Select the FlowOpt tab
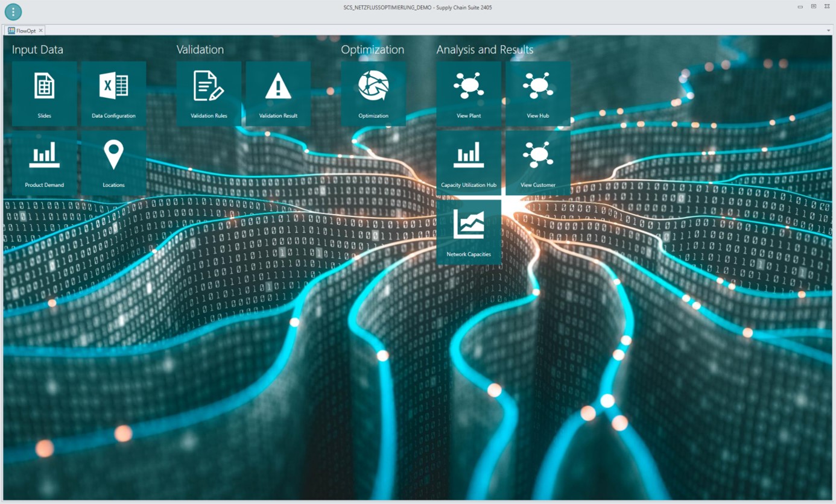 point(25,31)
